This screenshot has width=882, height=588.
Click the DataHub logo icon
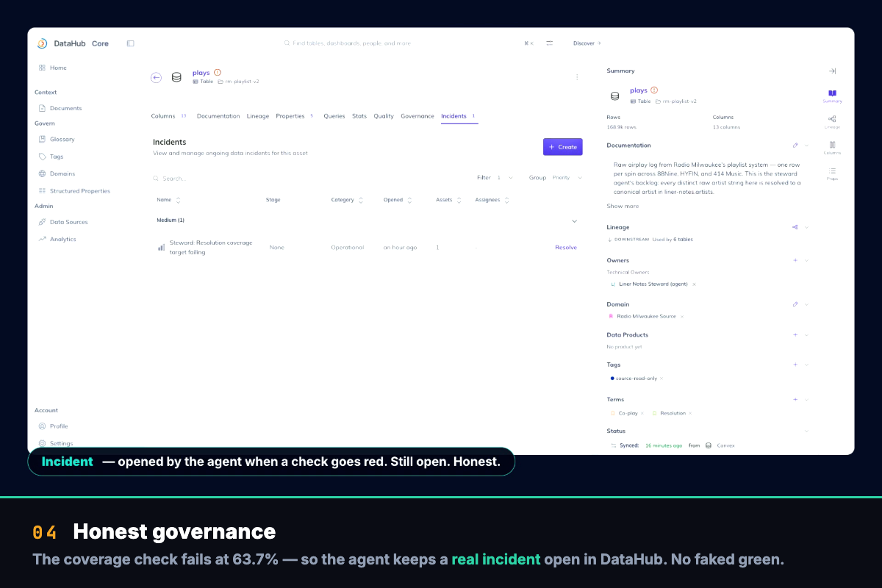click(x=42, y=43)
